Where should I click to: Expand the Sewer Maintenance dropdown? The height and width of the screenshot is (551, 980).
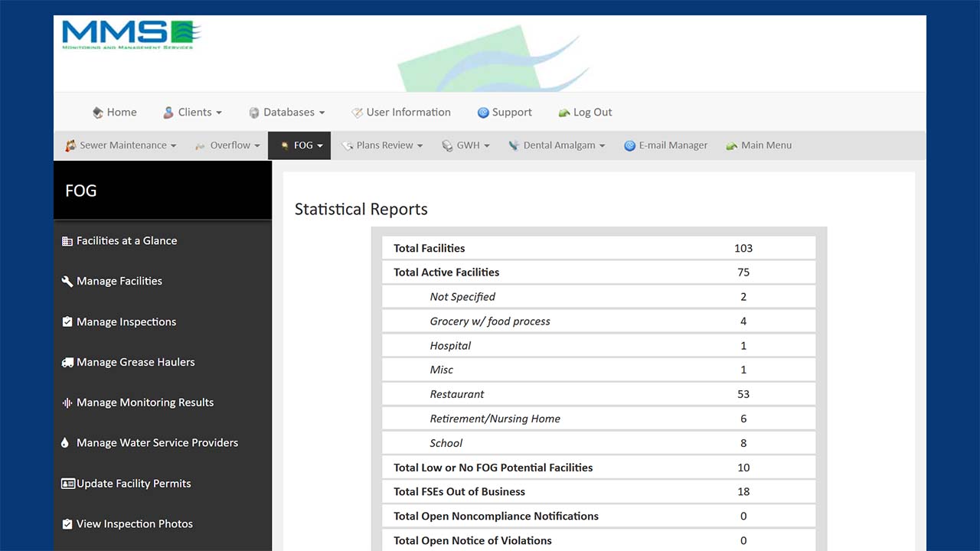pyautogui.click(x=121, y=145)
